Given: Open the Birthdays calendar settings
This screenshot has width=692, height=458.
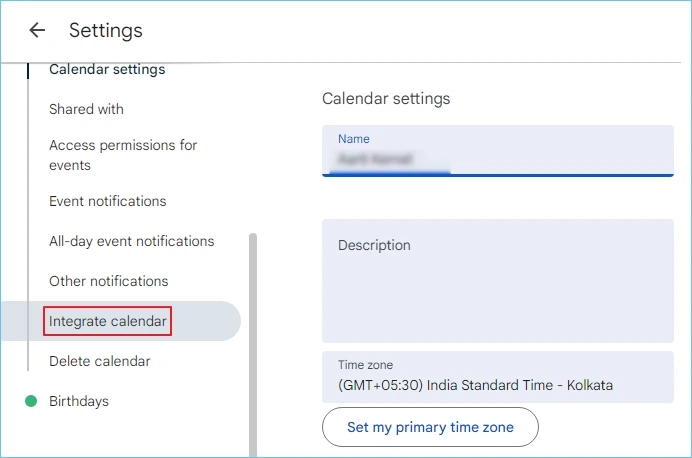Looking at the screenshot, I should pos(79,401).
